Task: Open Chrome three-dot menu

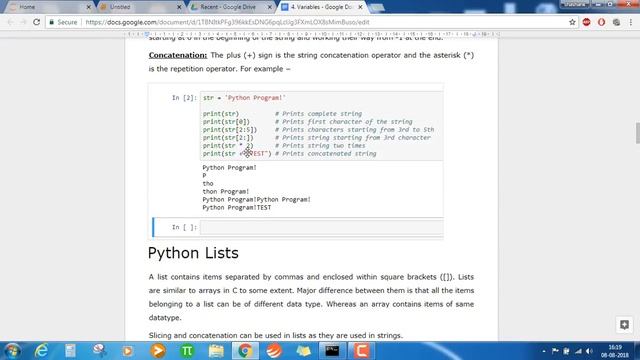Action: 631,22
